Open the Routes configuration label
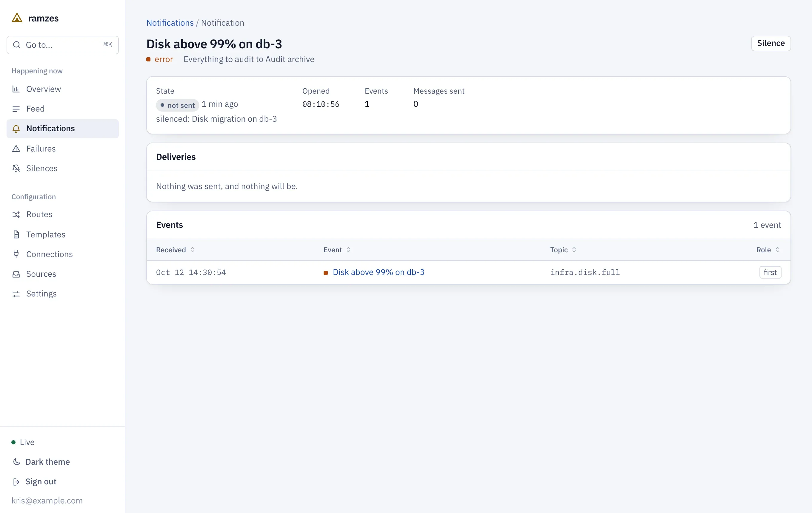The width and height of the screenshot is (812, 513). (x=39, y=214)
